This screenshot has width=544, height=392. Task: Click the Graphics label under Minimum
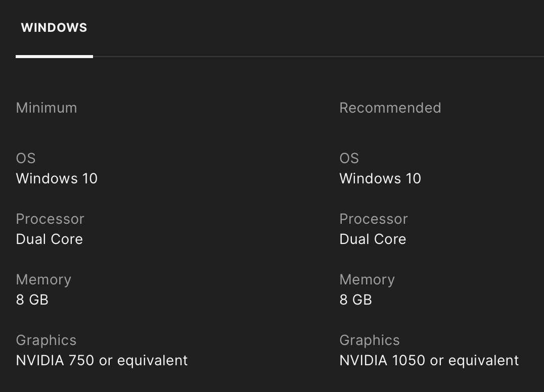pyautogui.click(x=46, y=340)
